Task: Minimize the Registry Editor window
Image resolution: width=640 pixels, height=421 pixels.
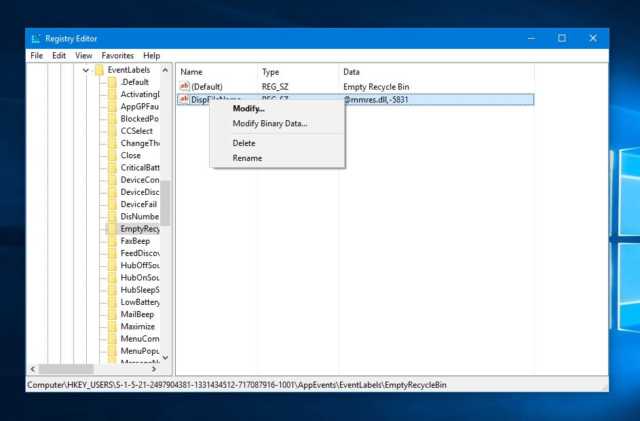Action: click(x=531, y=38)
